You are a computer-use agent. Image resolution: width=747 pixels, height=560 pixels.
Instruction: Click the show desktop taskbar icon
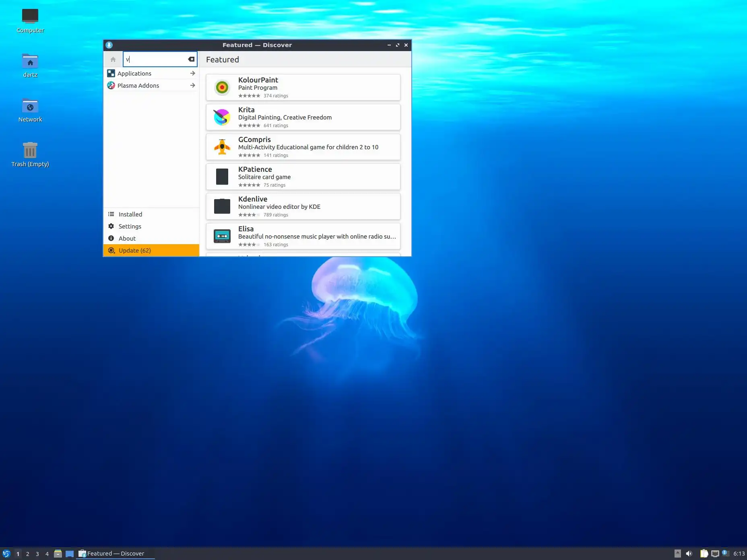click(x=70, y=554)
